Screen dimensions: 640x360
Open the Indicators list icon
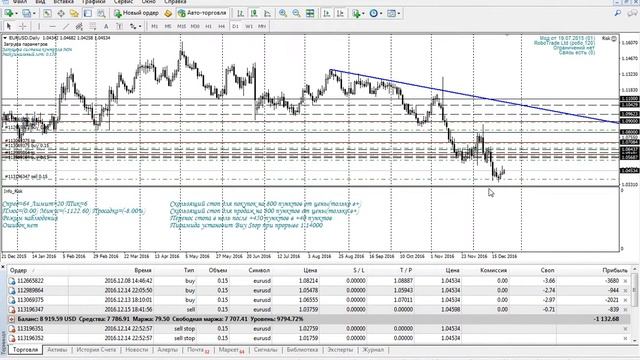coord(356,13)
